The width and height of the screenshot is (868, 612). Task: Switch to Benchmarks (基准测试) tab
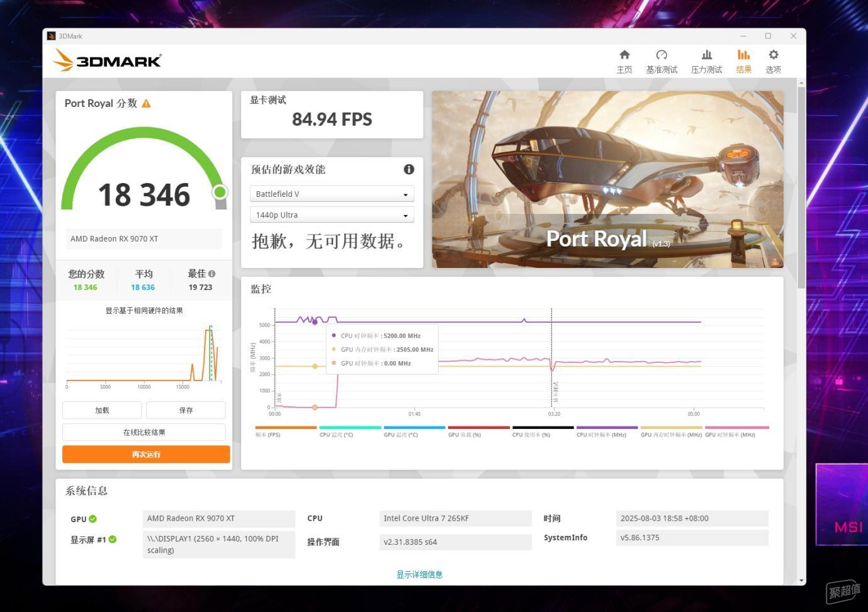pyautogui.click(x=662, y=62)
